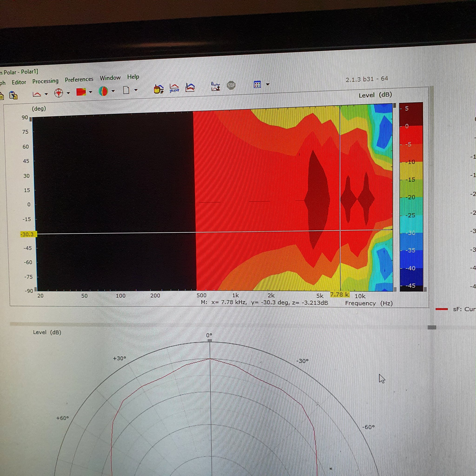The height and width of the screenshot is (476, 476).
Task: Select the polar plot view icon
Action: [59, 93]
